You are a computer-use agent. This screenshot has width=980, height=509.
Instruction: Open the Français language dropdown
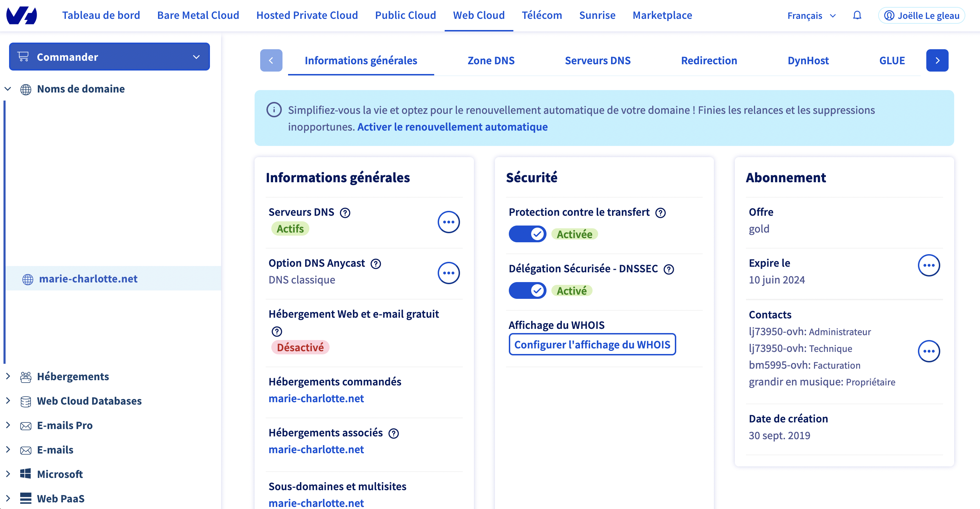(811, 16)
